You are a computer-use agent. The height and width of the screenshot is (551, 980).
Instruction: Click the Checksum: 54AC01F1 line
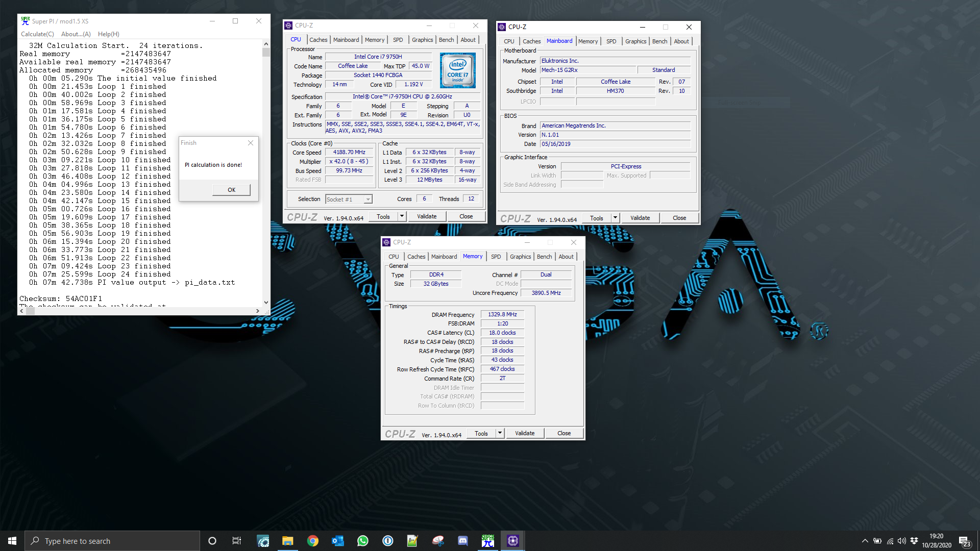pyautogui.click(x=61, y=298)
